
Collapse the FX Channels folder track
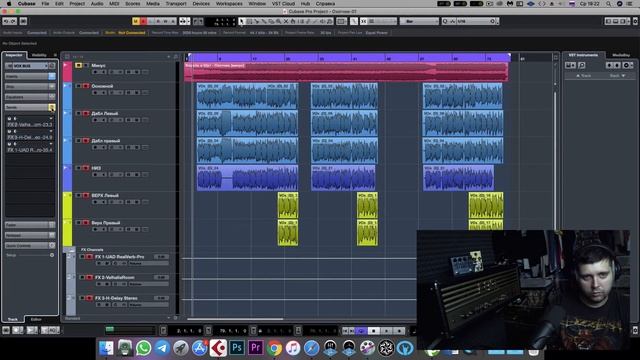tap(72, 249)
